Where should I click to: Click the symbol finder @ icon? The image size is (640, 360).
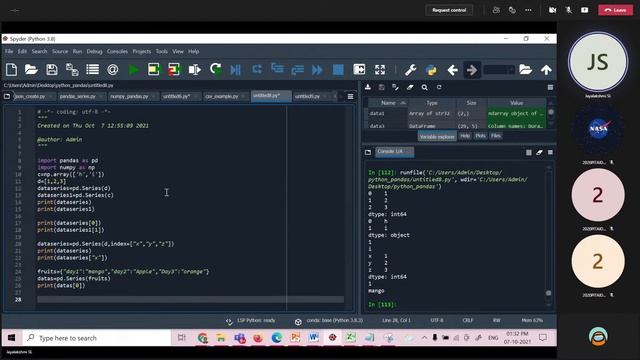[x=113, y=70]
